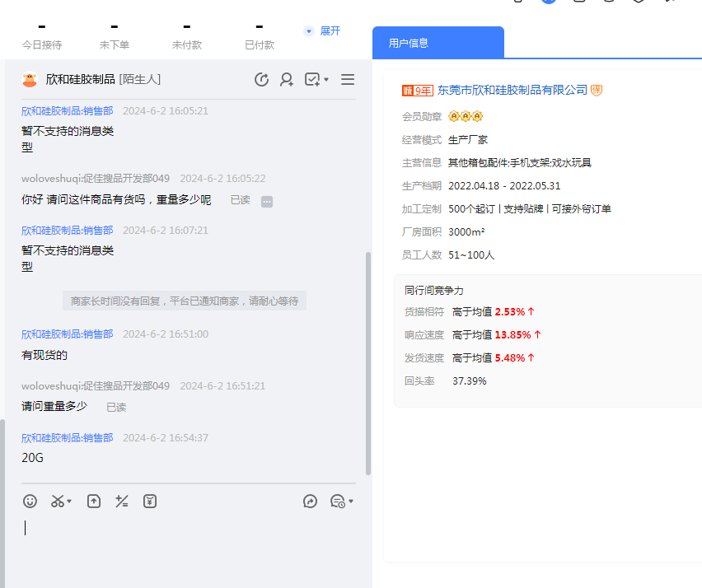This screenshot has width=702, height=588.
Task: Click the supplier avatar next to 欣和硅胶制品
Action: click(x=30, y=79)
